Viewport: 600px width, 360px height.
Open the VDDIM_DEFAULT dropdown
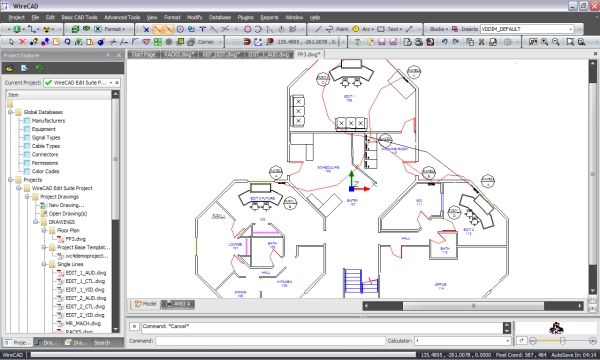[x=571, y=29]
